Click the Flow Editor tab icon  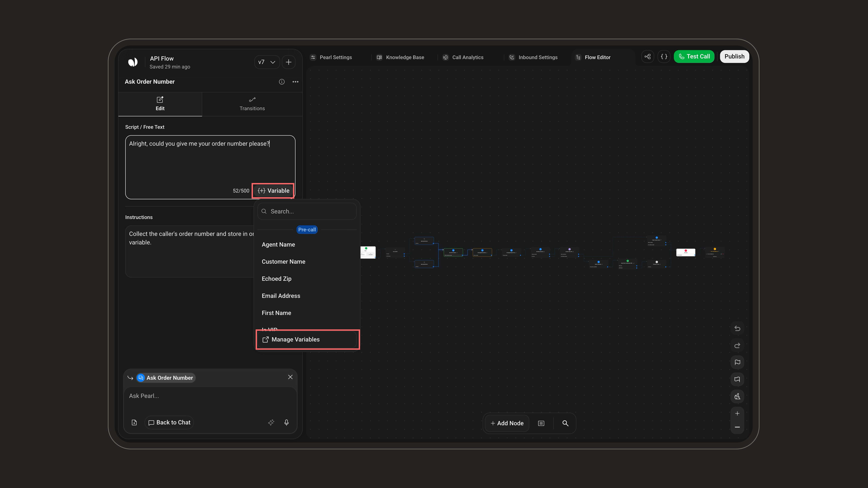pyautogui.click(x=578, y=57)
